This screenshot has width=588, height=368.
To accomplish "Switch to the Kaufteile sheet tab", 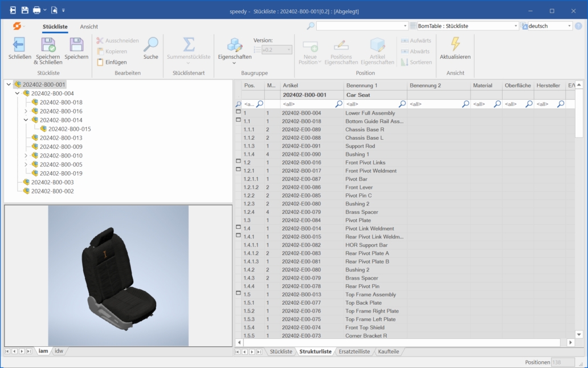I will pos(389,351).
